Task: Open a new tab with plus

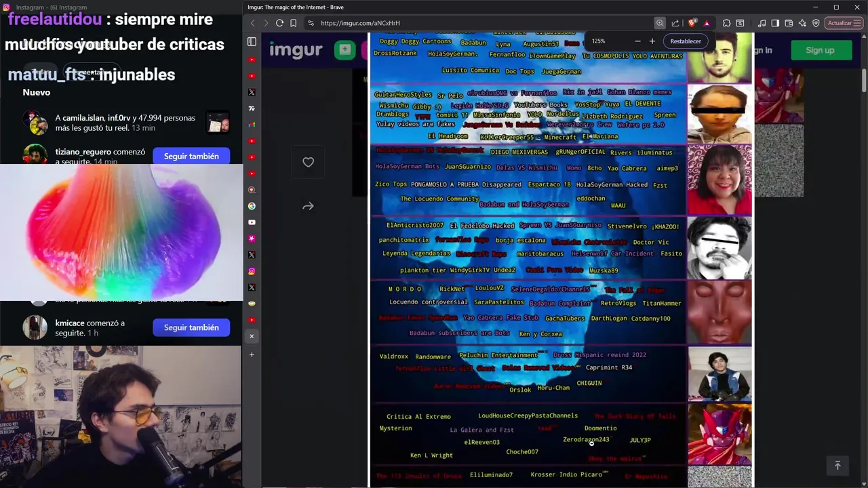Action: (252, 354)
